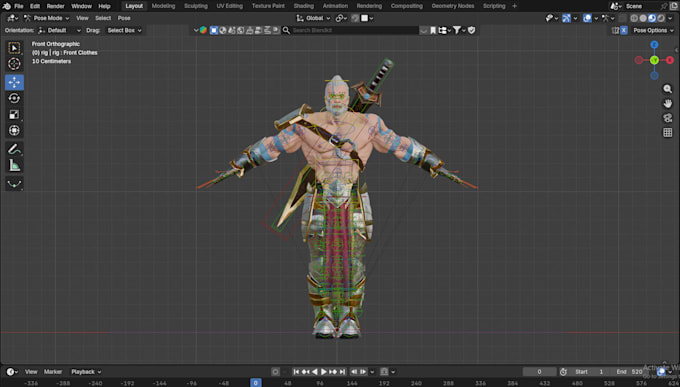
Task: Open the Global transform orientation dropdown
Action: pyautogui.click(x=314, y=18)
